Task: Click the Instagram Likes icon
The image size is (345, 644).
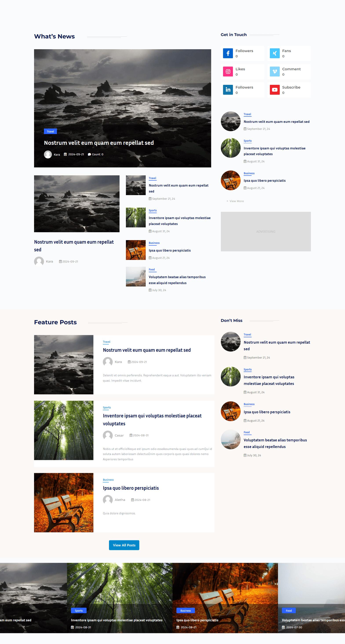Action: [x=228, y=71]
